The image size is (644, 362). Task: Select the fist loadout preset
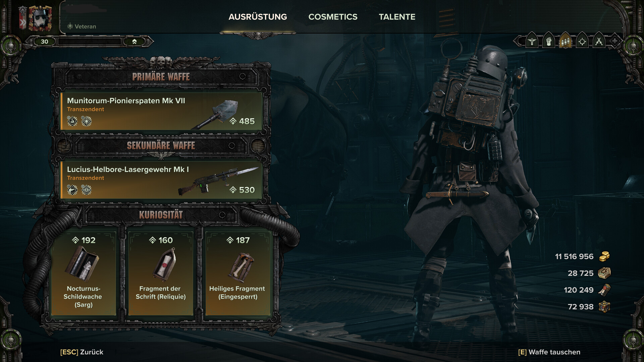[549, 41]
